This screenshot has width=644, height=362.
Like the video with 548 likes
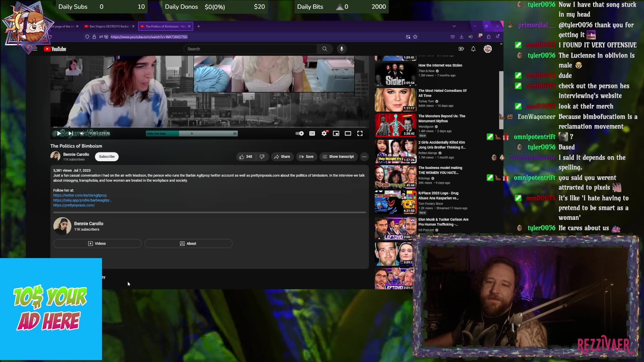(246, 157)
